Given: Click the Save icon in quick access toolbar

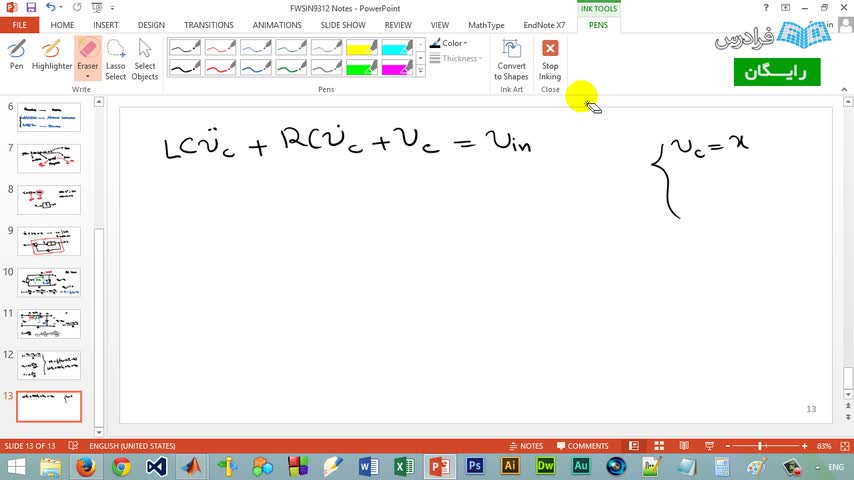Looking at the screenshot, I should (x=31, y=8).
